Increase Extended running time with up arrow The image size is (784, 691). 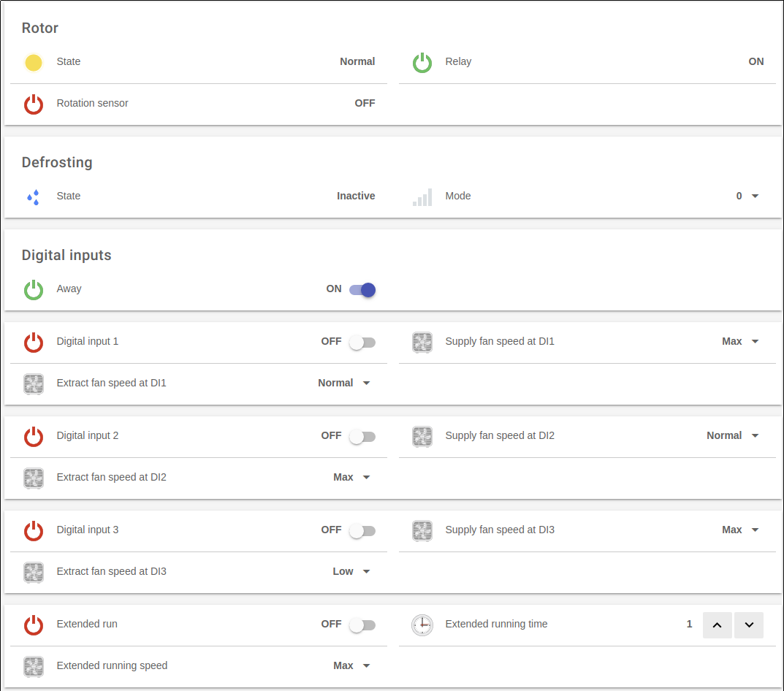coord(717,625)
